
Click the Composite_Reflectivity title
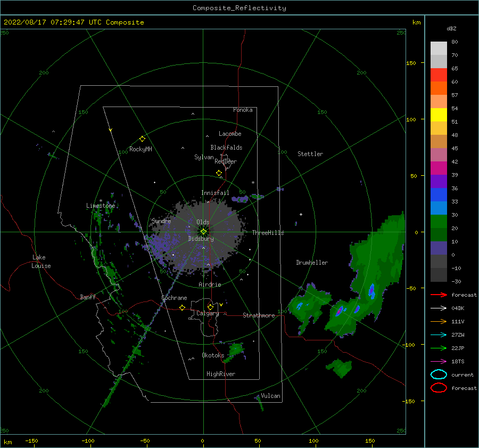click(x=240, y=8)
